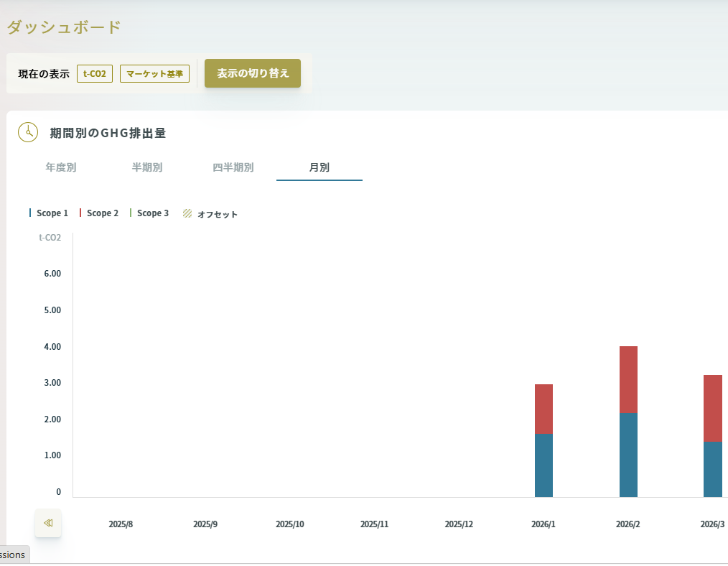Switch to the 年度別 tab
Image resolution: width=728 pixels, height=566 pixels.
(61, 167)
